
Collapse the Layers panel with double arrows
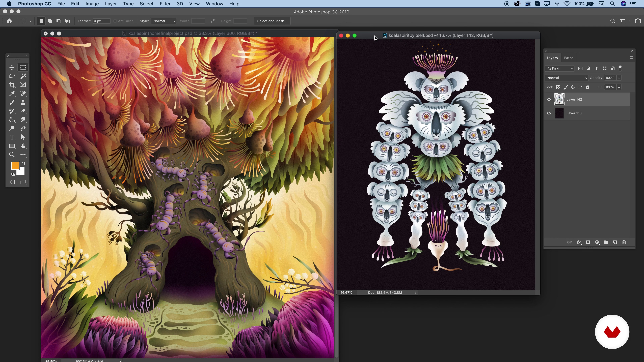click(x=632, y=51)
